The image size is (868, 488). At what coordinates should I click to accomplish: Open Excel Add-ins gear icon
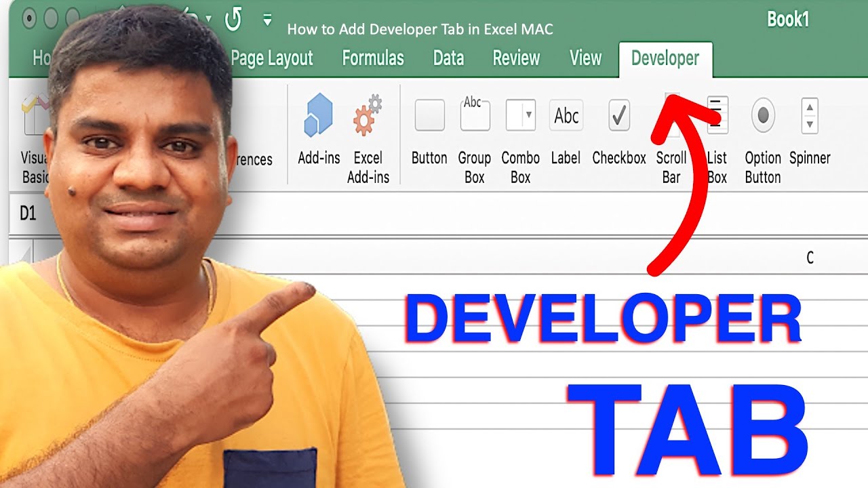click(x=368, y=116)
